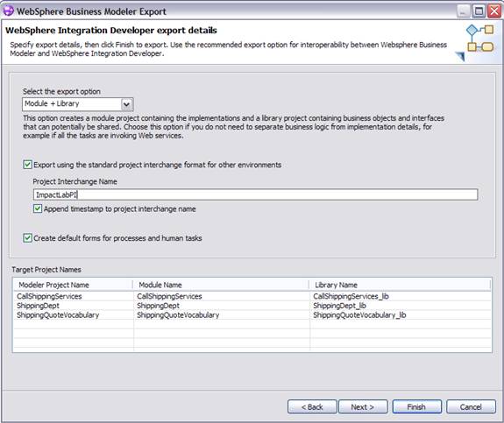504x423 pixels.
Task: Click the Module Name column header
Action: [x=221, y=285]
